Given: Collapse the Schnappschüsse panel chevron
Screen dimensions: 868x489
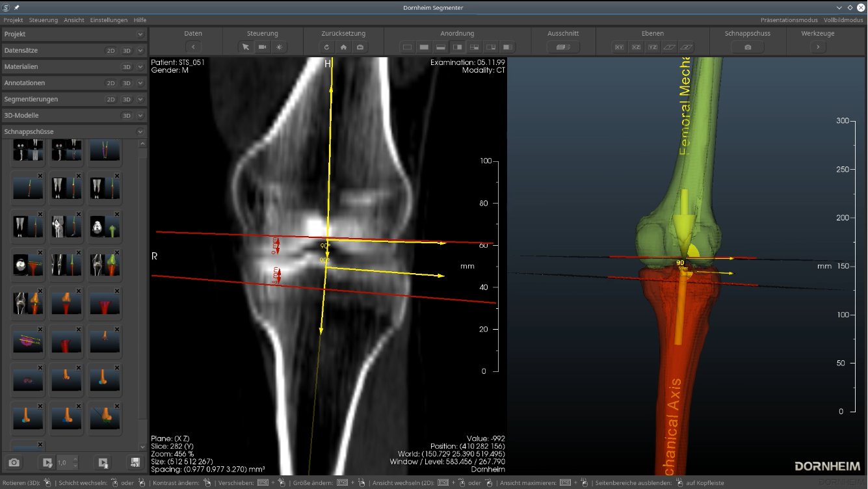Looking at the screenshot, I should (x=140, y=131).
